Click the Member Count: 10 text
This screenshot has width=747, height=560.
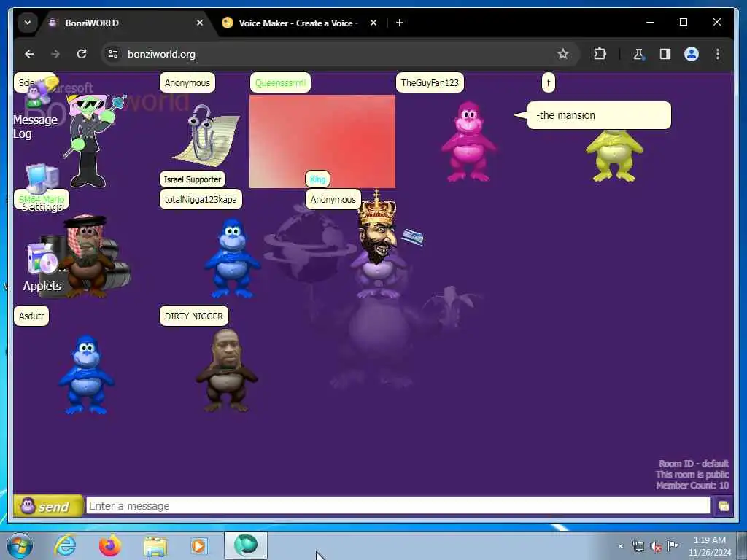click(692, 485)
